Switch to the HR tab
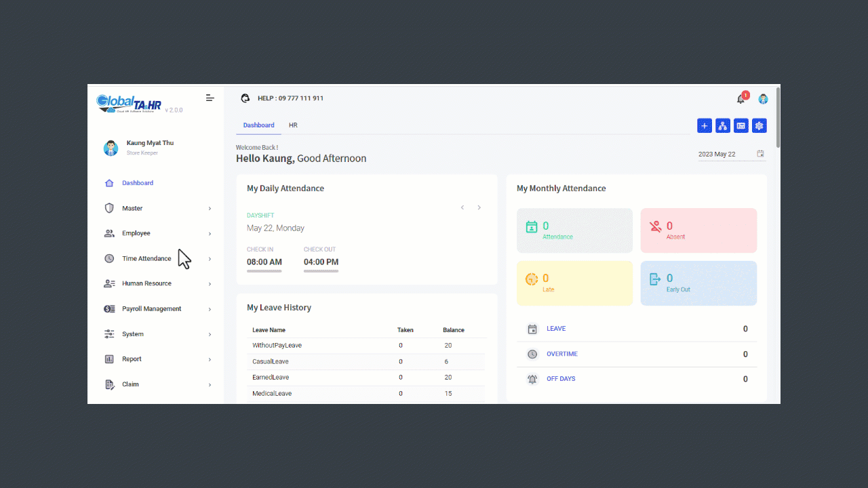The height and width of the screenshot is (488, 868). click(293, 125)
